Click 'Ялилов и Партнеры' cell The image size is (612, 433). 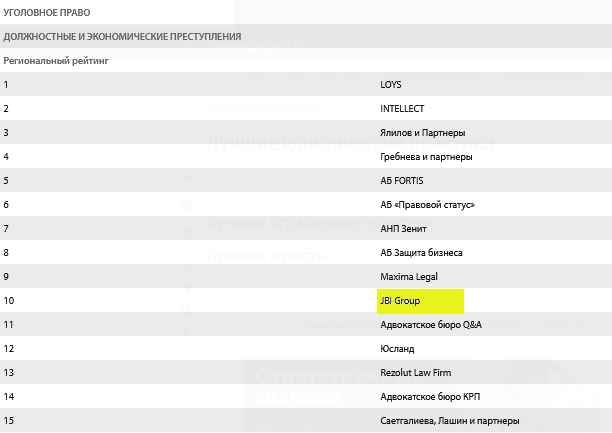coord(423,133)
